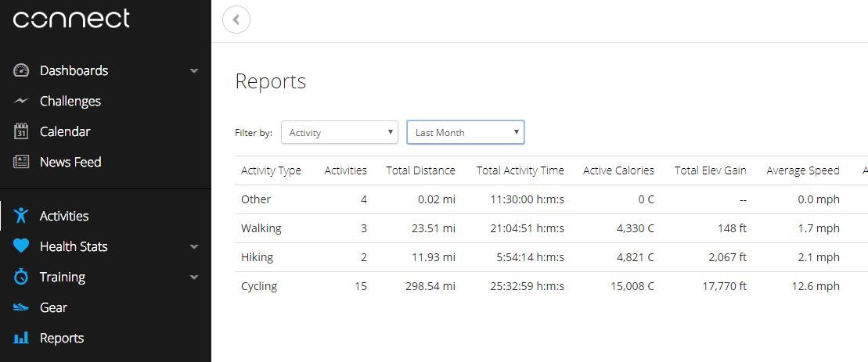Viewport: 868px width, 362px height.
Task: Click the Calendar icon in sidebar
Action: [x=21, y=131]
